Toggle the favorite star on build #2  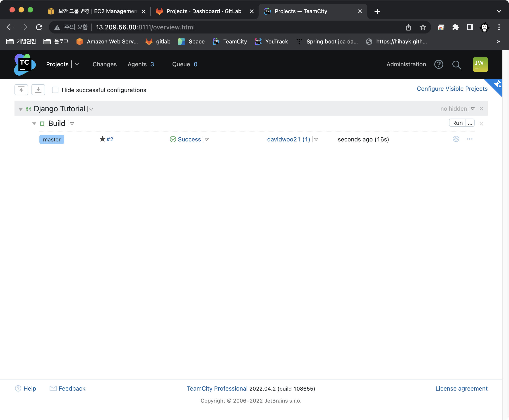pyautogui.click(x=102, y=139)
